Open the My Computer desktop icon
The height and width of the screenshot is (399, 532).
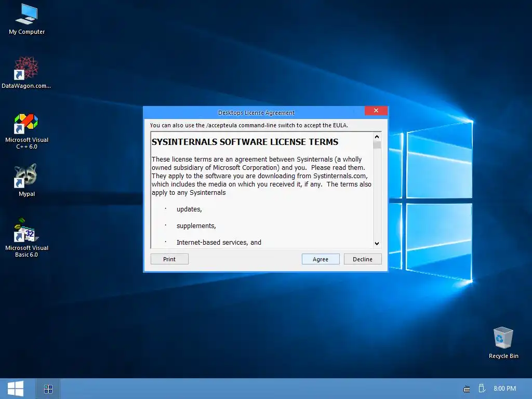(27, 19)
